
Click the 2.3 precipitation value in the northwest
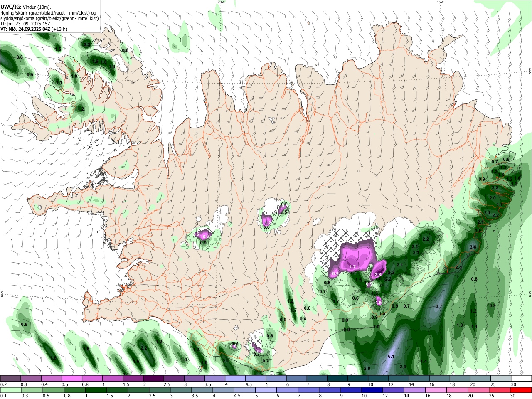click(x=87, y=44)
